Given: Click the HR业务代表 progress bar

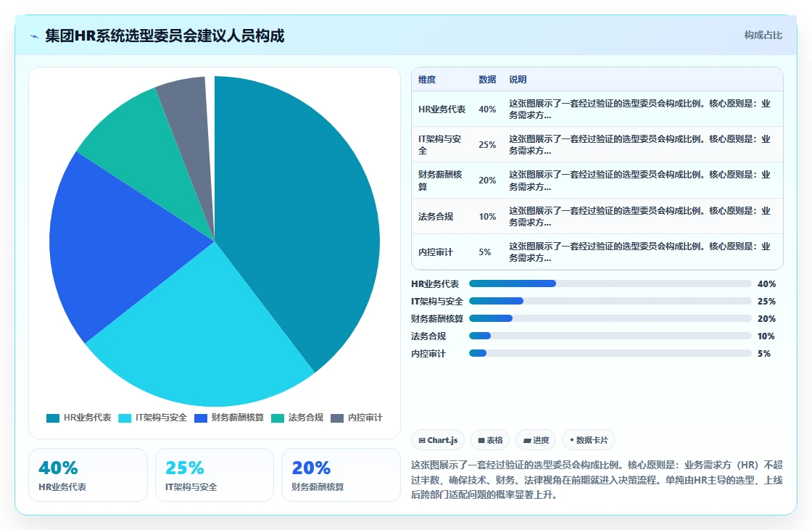Looking at the screenshot, I should (x=610, y=283).
